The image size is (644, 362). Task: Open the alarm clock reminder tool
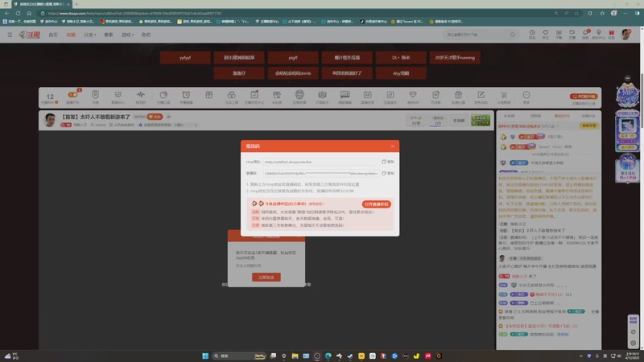click(x=186, y=97)
